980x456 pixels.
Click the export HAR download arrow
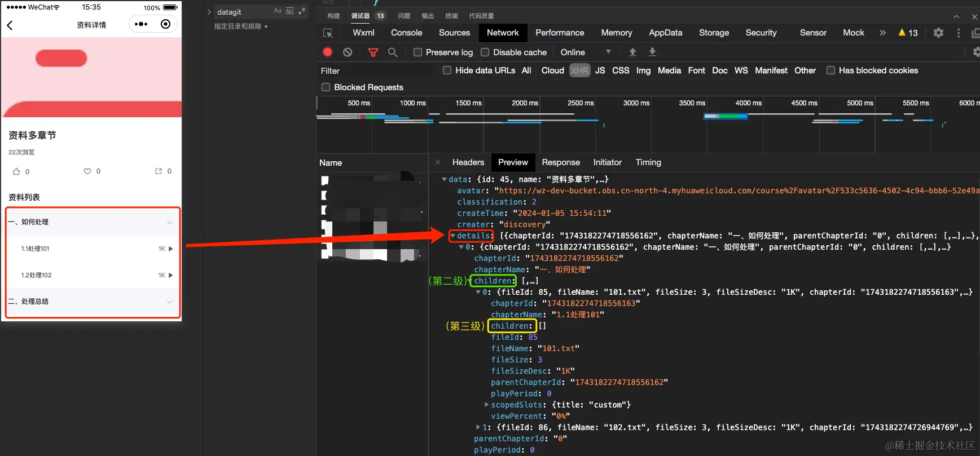click(x=652, y=52)
